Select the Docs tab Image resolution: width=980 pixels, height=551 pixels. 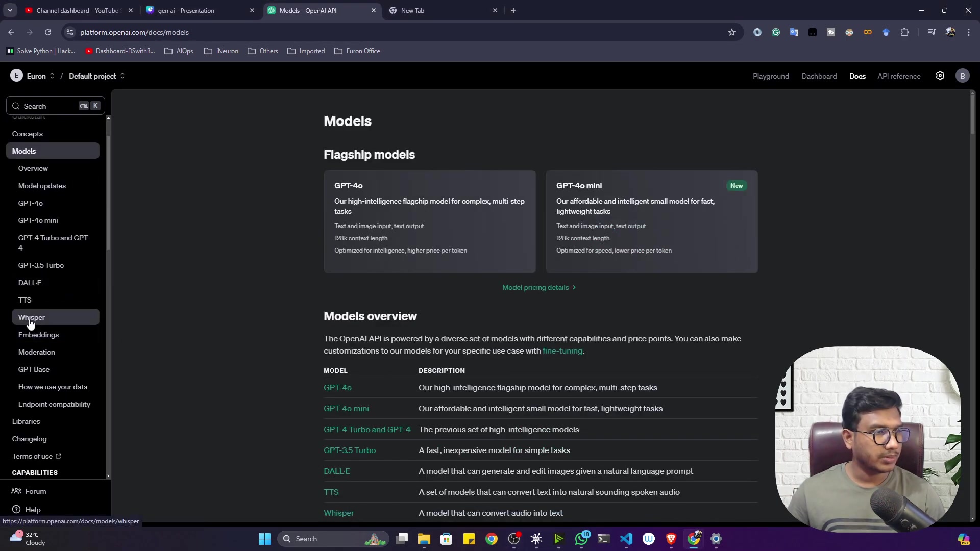pos(857,76)
